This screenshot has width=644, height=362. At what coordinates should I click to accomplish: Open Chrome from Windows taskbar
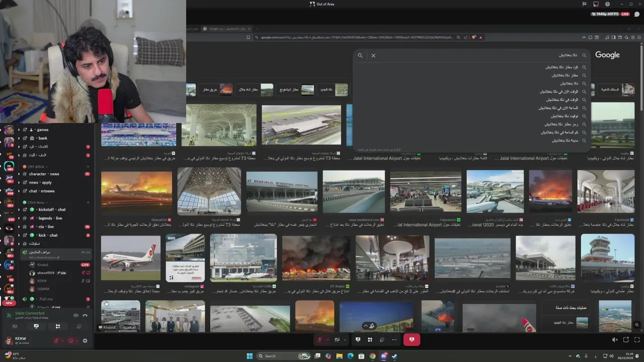372,356
